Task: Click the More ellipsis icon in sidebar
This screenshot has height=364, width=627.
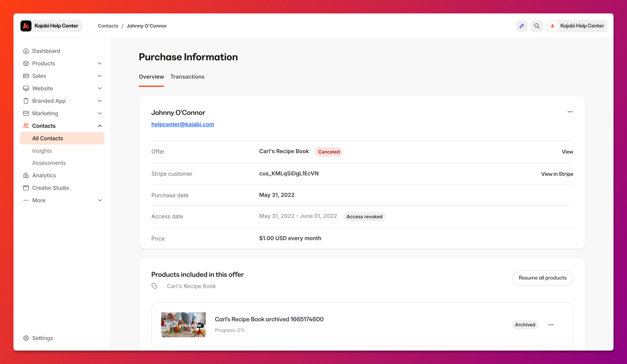Action: coord(26,200)
